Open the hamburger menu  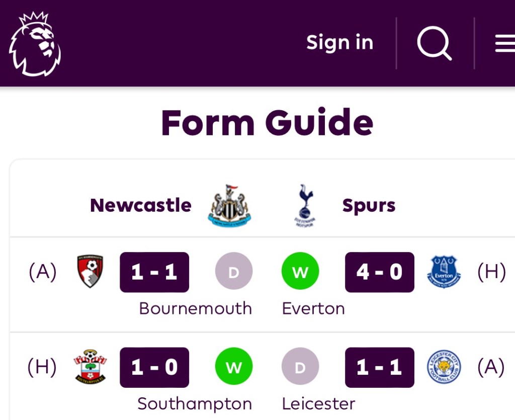click(504, 44)
